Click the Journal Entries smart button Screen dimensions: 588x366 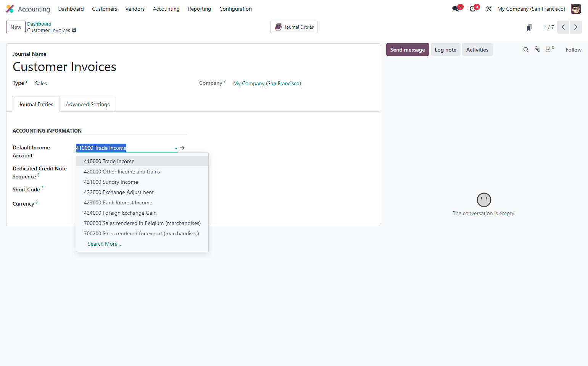click(294, 27)
